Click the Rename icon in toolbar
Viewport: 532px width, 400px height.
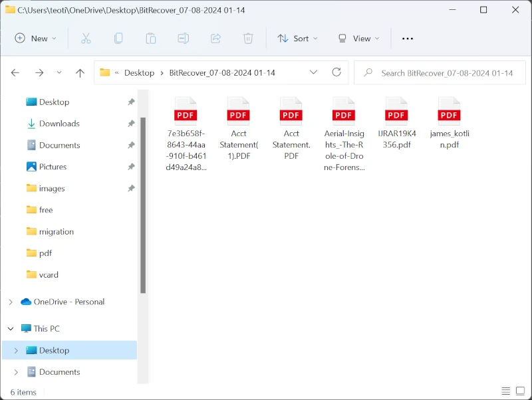pos(184,39)
